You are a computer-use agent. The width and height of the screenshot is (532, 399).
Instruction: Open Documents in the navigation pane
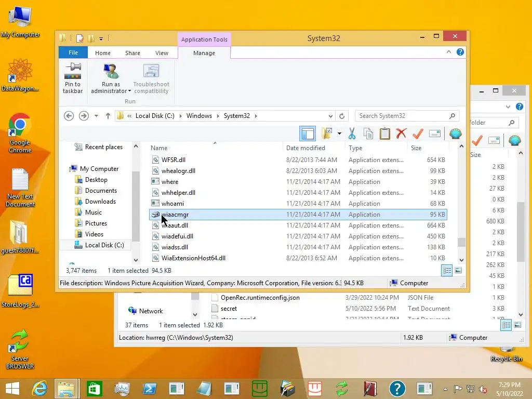(101, 191)
